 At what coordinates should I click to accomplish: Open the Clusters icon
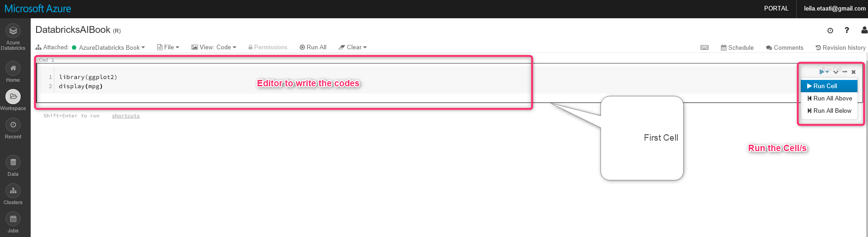13,190
